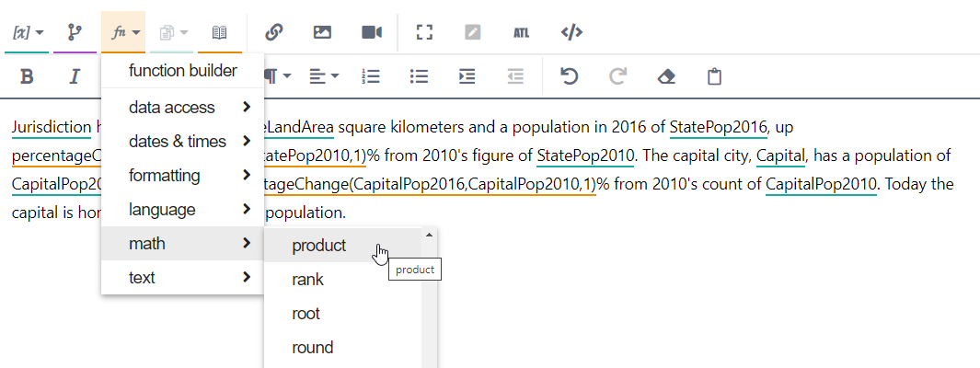The width and height of the screenshot is (980, 368).
Task: Select function builder menu item
Action: click(182, 71)
